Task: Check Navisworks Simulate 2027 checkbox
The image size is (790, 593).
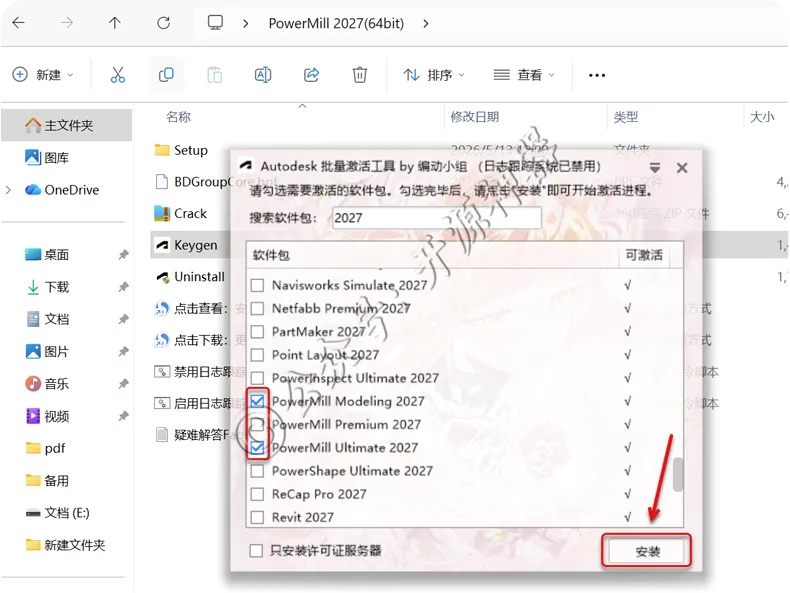Action: (x=257, y=285)
